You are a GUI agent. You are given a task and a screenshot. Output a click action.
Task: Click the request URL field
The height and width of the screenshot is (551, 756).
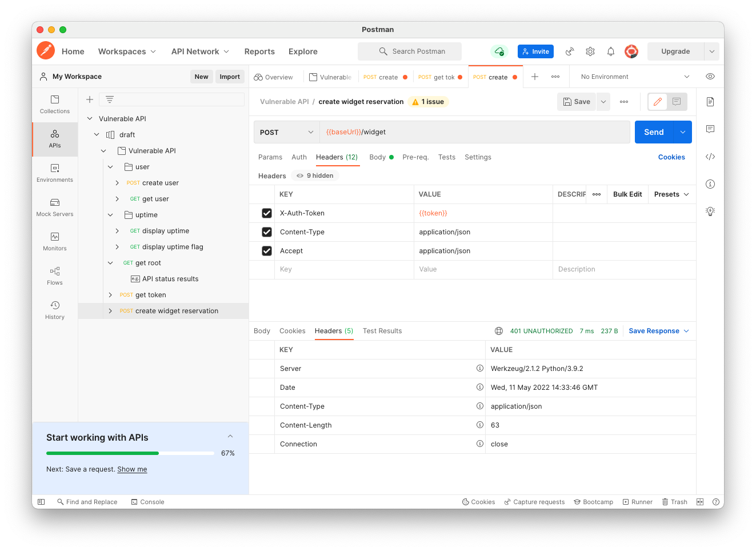[x=474, y=132]
